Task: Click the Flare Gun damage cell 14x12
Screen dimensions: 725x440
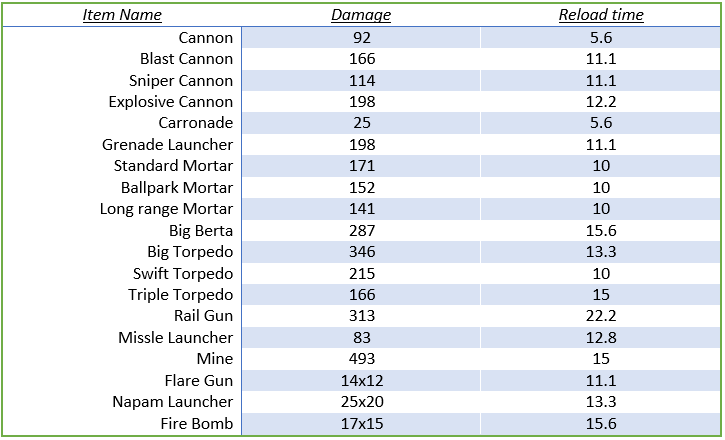Action: point(361,381)
